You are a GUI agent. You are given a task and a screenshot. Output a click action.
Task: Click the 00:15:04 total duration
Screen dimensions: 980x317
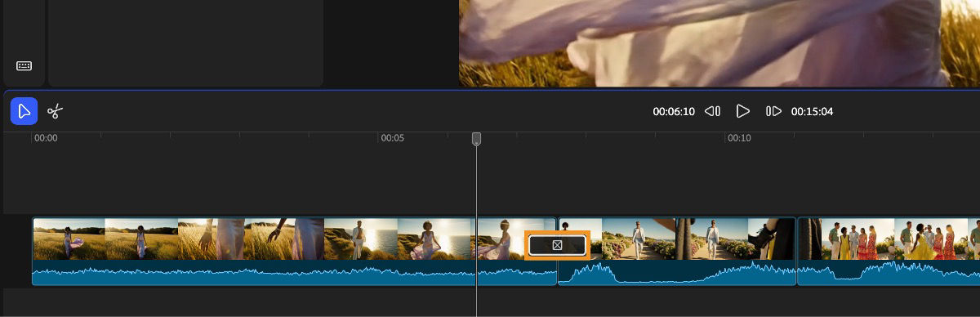point(812,111)
